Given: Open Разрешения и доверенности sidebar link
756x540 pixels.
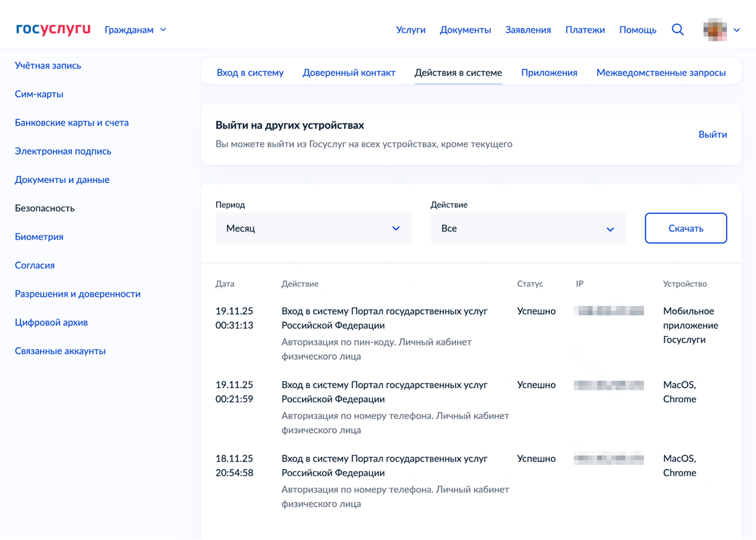Looking at the screenshot, I should [78, 294].
